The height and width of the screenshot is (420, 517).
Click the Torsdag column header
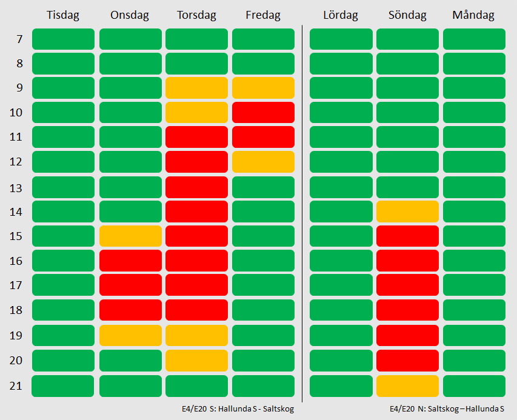click(196, 15)
